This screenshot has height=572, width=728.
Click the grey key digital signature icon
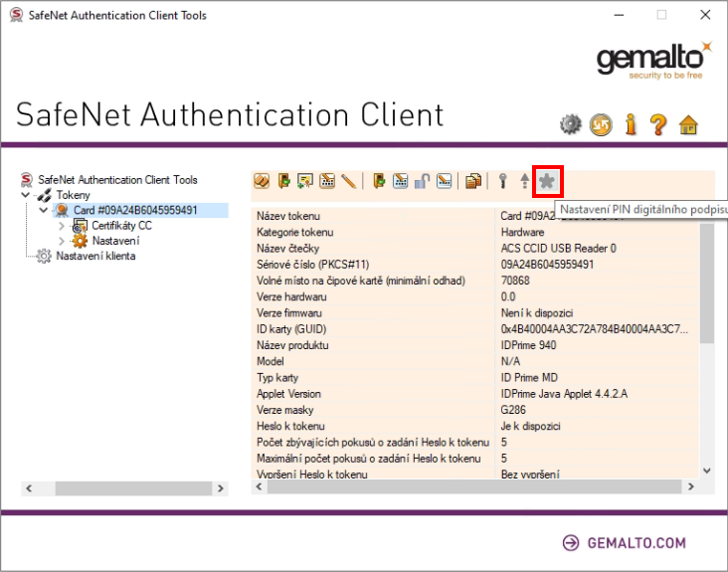pyautogui.click(x=503, y=181)
